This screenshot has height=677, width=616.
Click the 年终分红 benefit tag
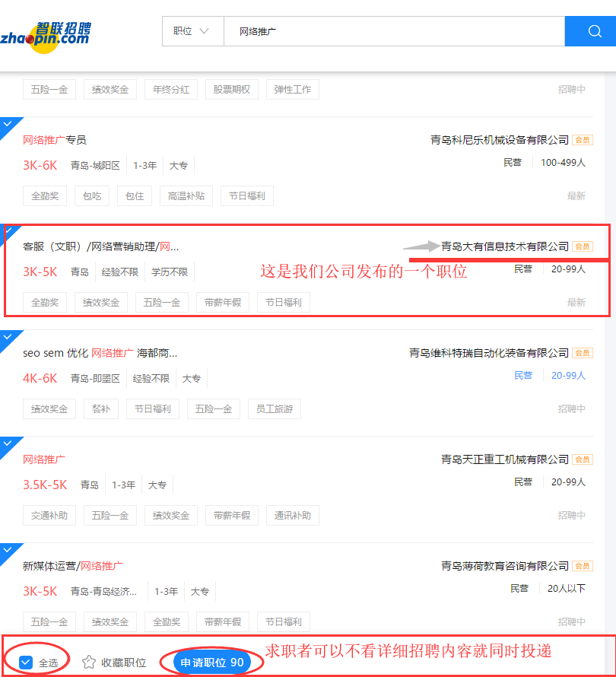(x=171, y=89)
